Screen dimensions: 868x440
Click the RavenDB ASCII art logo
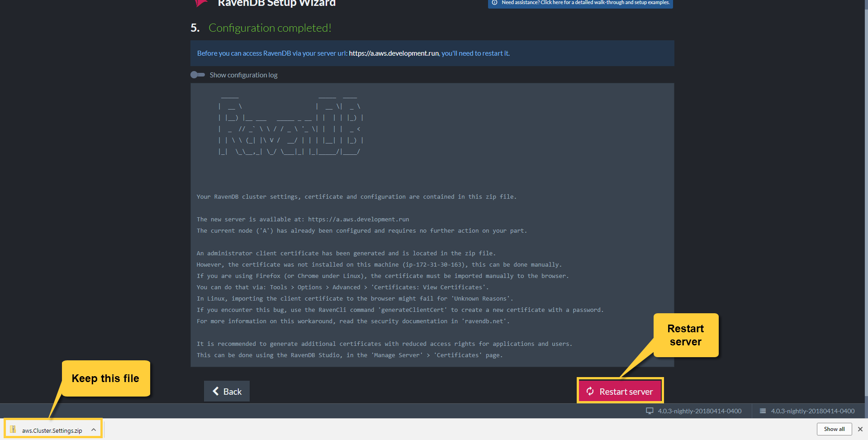coord(291,125)
